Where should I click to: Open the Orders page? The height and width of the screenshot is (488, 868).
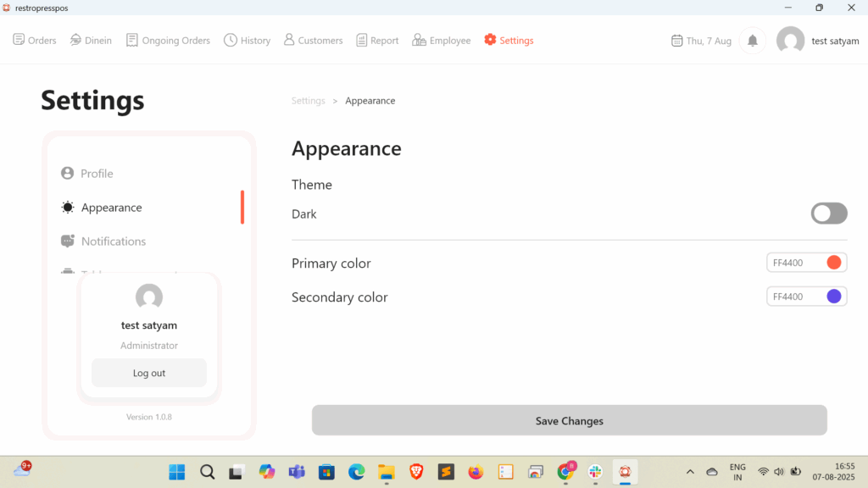tap(35, 40)
